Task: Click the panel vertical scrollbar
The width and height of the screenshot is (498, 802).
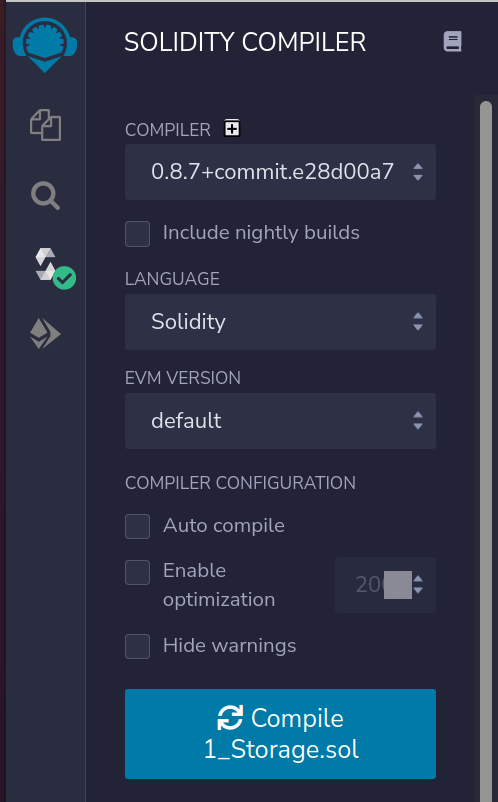Action: pos(486,450)
